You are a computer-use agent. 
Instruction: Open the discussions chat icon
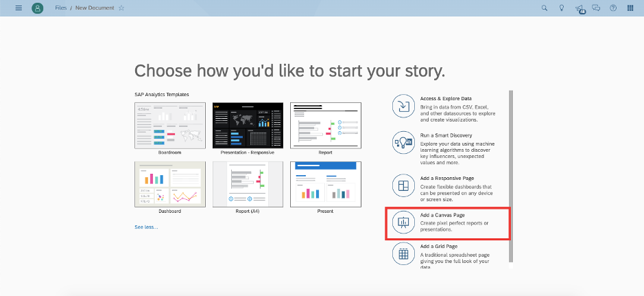click(x=596, y=8)
